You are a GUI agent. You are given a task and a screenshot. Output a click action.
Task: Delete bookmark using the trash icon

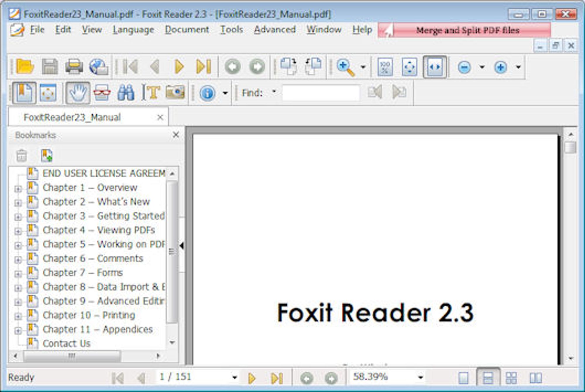(22, 155)
